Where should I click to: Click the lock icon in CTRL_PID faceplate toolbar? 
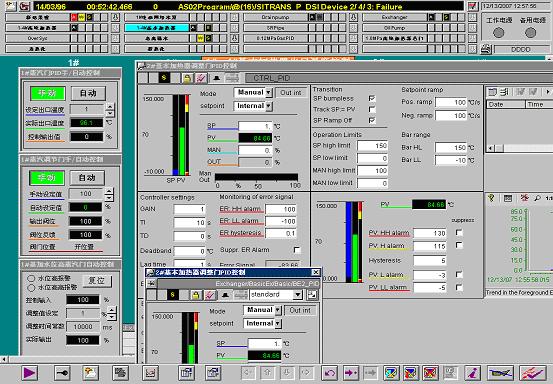(187, 78)
